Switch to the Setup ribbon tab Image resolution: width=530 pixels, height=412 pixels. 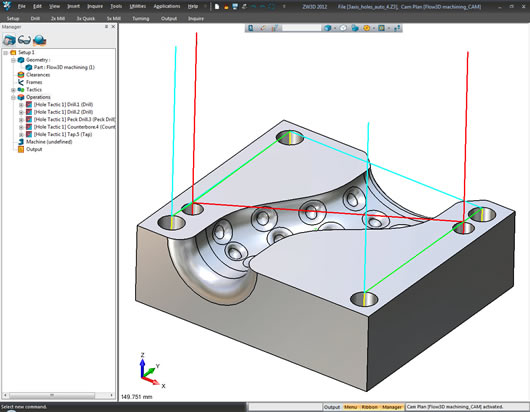tap(13, 19)
